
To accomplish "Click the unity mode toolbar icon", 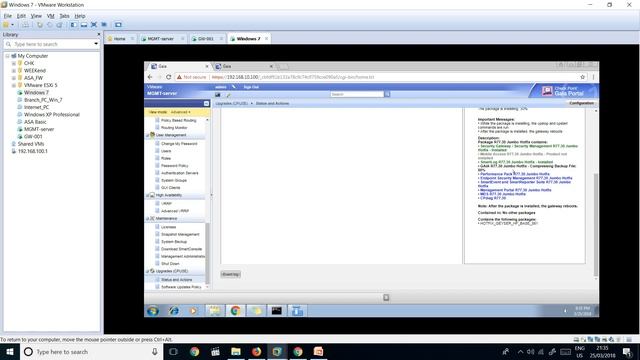I will (104, 25).
